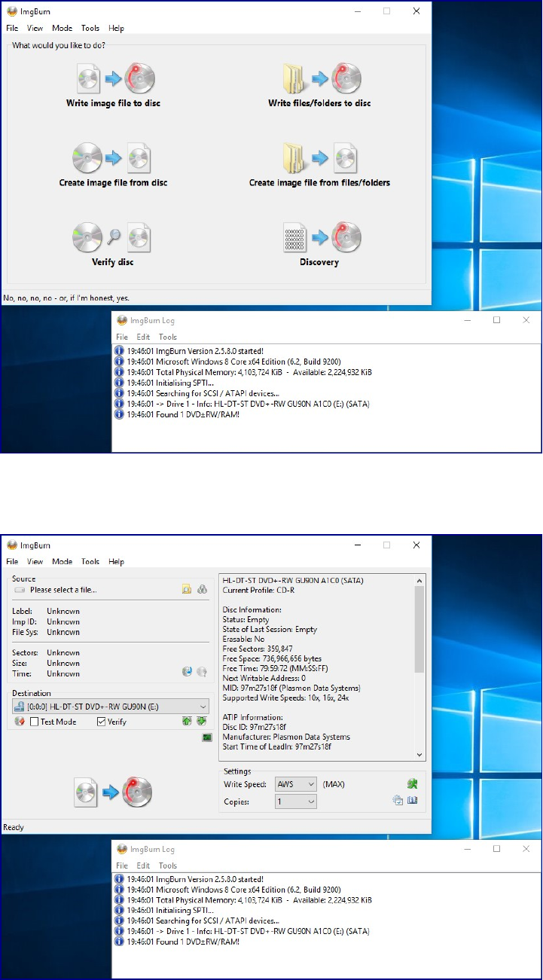The height and width of the screenshot is (980, 543).
Task: Click the disc info panel scrollbar thumb
Action: point(419,630)
